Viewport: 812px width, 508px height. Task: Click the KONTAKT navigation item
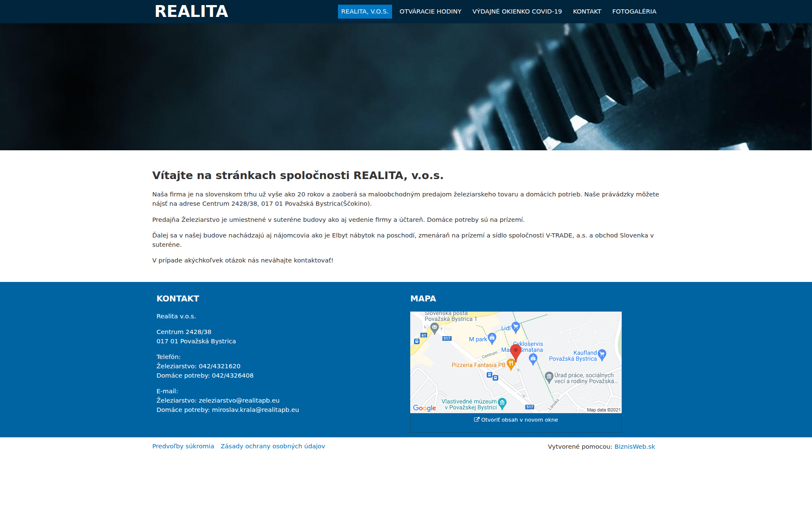coord(587,11)
